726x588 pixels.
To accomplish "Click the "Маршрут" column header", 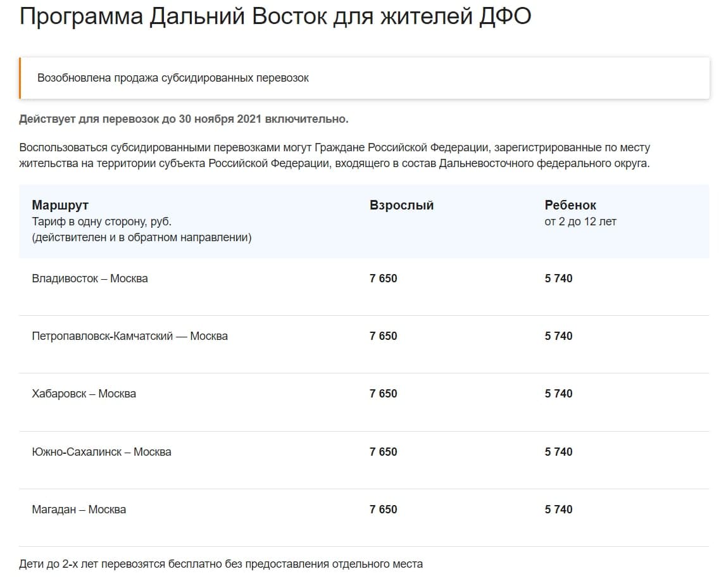I will (x=60, y=205).
